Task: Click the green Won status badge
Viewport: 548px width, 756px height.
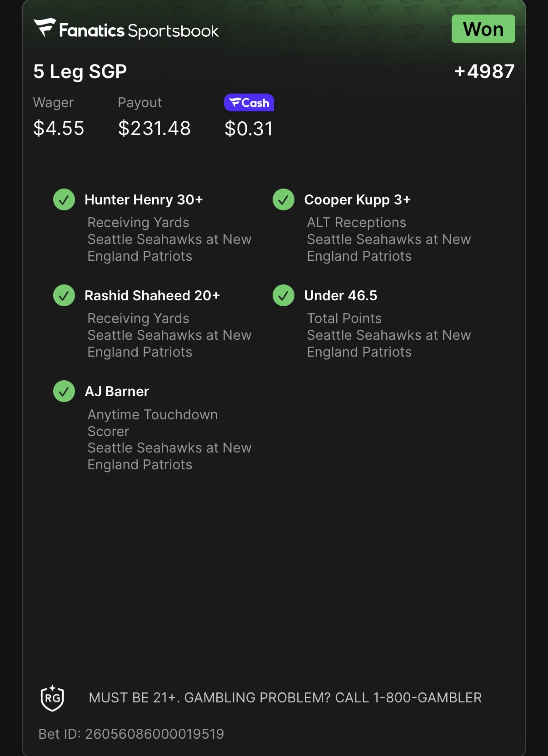Action: pos(483,29)
